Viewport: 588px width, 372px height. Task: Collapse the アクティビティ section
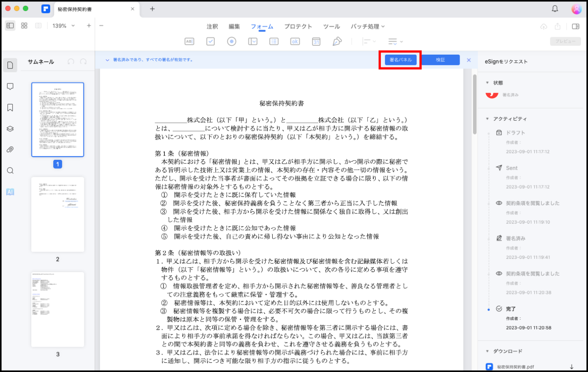[x=487, y=119]
